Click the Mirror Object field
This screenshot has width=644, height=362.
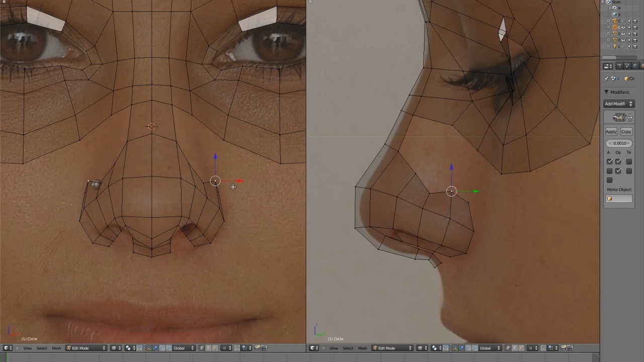coord(619,199)
